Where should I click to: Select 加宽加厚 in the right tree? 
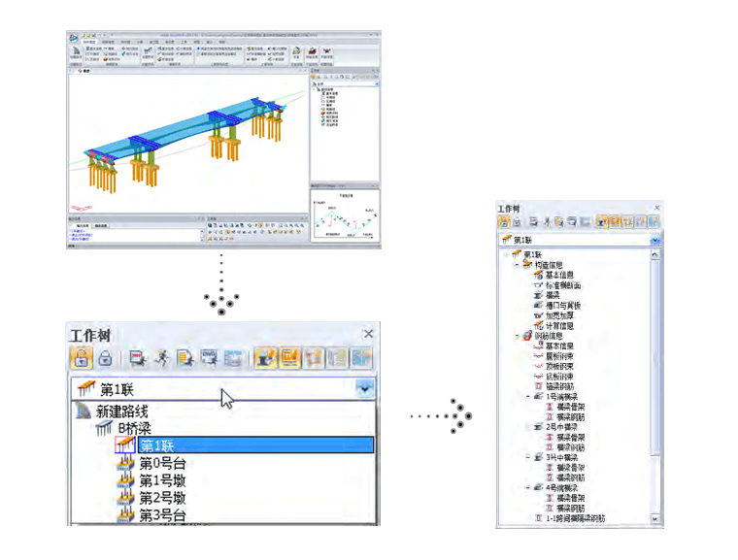(559, 315)
